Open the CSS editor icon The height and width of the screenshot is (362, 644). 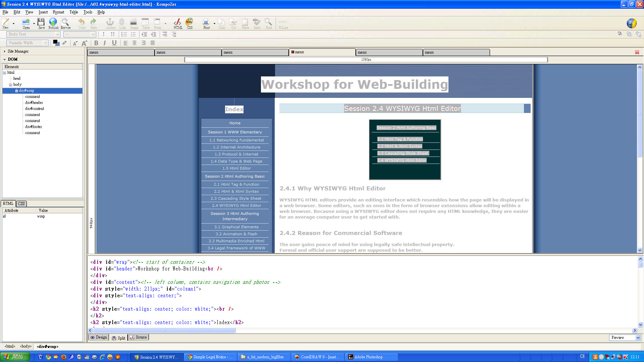(x=190, y=22)
